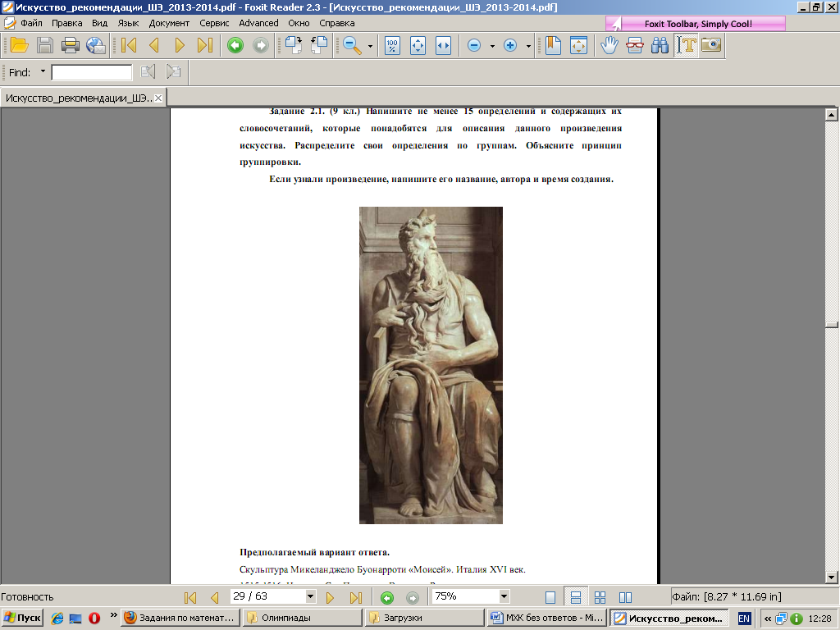This screenshot has width=840, height=630.
Task: Switch to МХК без ответов taskbar window
Action: click(547, 618)
